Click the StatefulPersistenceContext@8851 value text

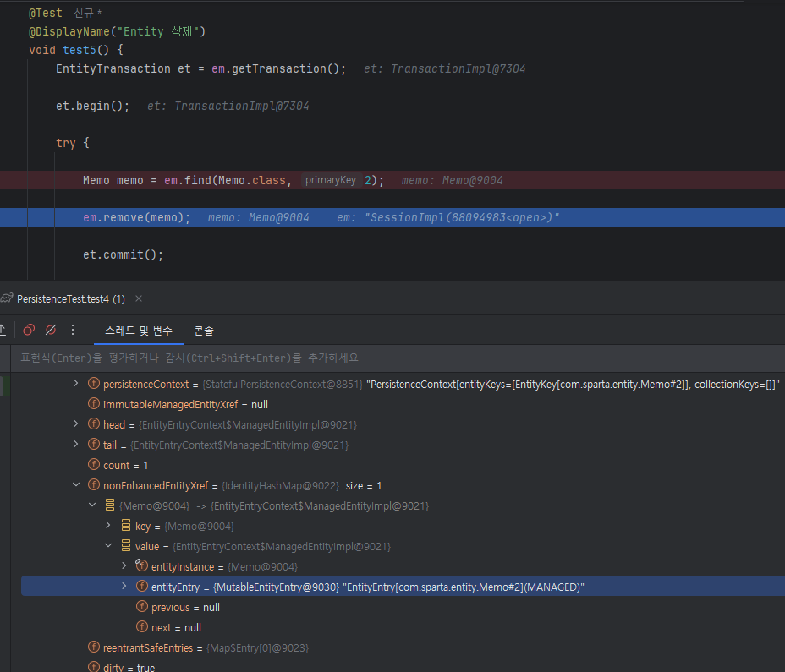[283, 385]
